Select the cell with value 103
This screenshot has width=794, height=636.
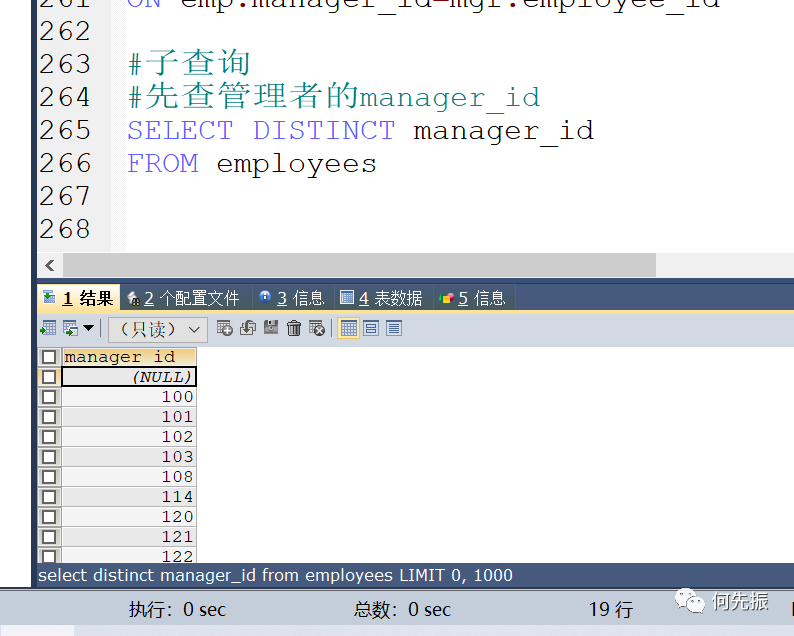tap(129, 457)
